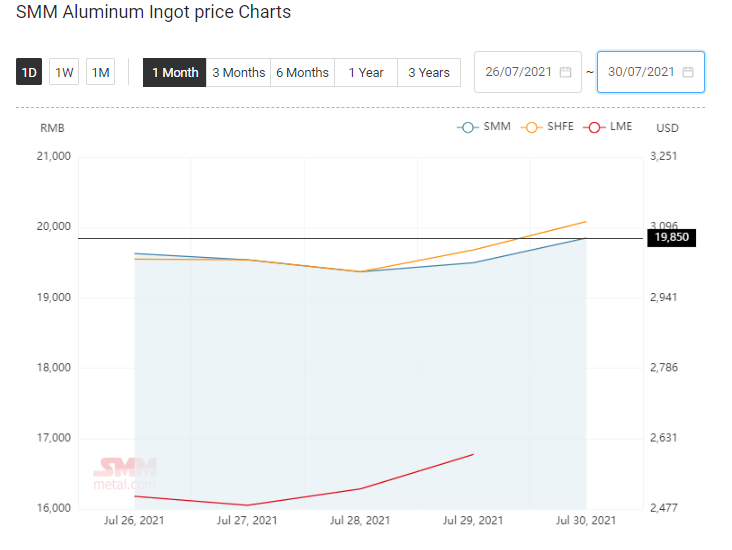Image resolution: width=732 pixels, height=550 pixels.
Task: Click the orange SHFE line's Jul 30 endpoint
Action: click(586, 222)
